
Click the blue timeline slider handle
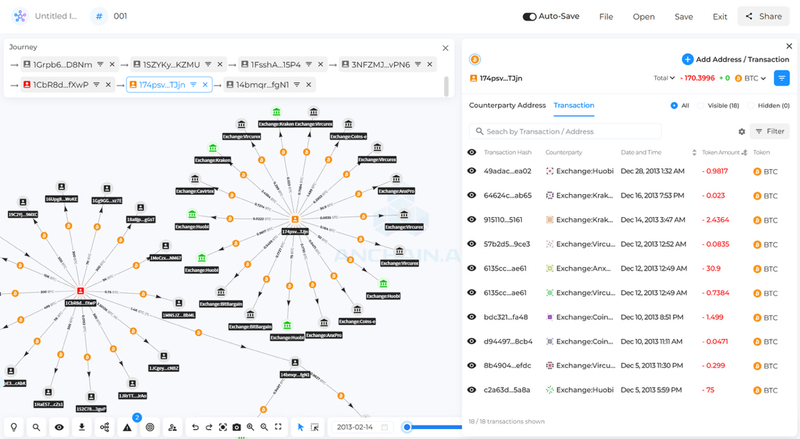point(407,427)
